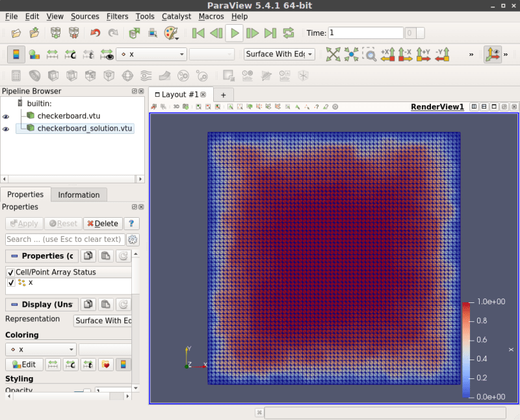The width and height of the screenshot is (520, 420).
Task: Click the color legend bar in view
Action: point(466,350)
